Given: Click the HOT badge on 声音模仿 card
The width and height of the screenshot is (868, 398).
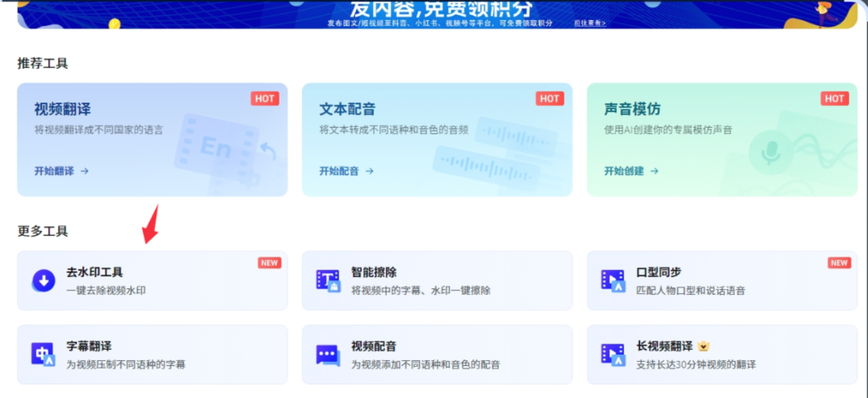Looking at the screenshot, I should [835, 99].
